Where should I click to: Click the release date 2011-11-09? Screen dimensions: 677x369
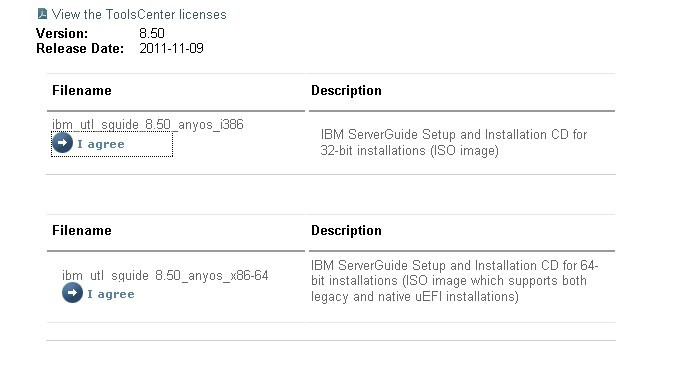point(171,48)
